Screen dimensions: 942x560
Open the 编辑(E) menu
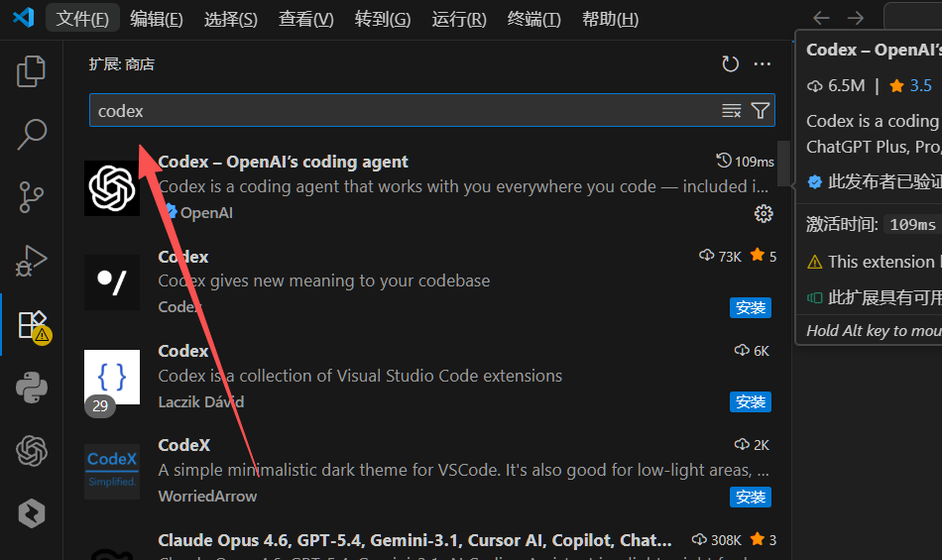(157, 19)
